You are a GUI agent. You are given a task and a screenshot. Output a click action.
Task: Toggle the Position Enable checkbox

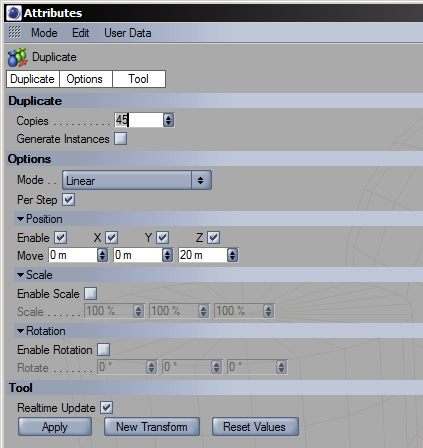[x=61, y=238]
